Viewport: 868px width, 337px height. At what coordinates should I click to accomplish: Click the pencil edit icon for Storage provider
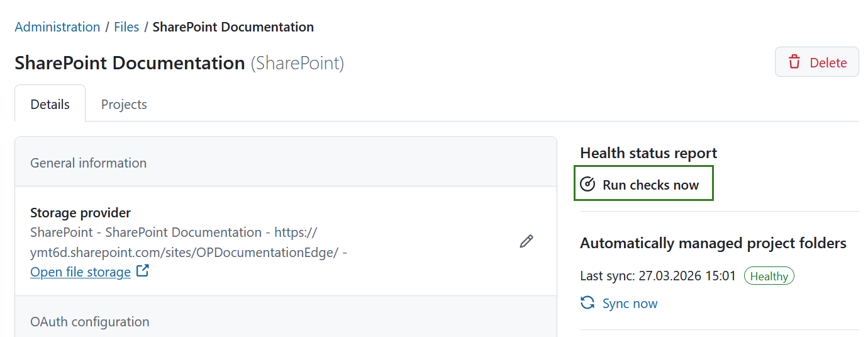526,241
